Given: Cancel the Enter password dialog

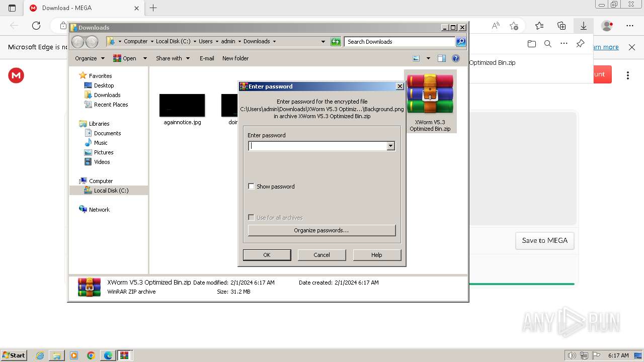Looking at the screenshot, I should click(321, 255).
